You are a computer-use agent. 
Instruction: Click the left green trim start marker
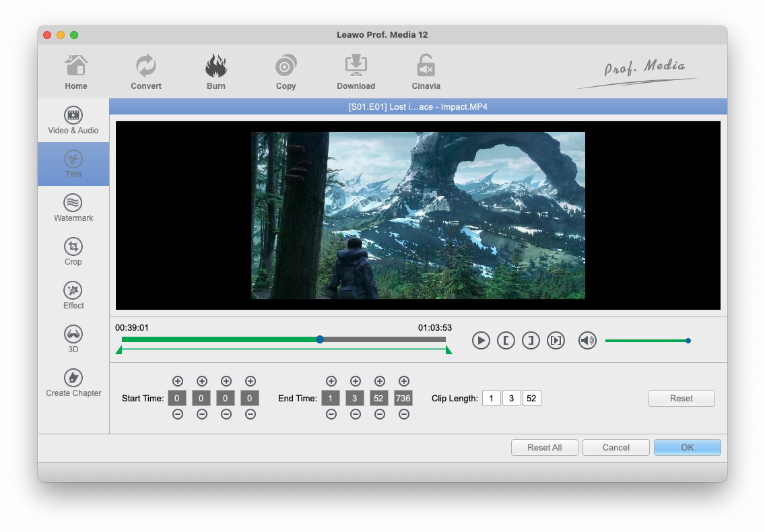coord(119,350)
